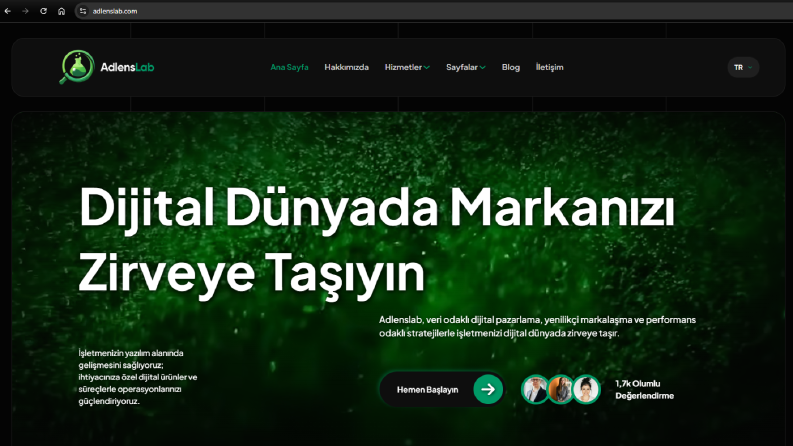Screen dimensions: 793x446
Task: Select the third reviewer avatar, woman in white
Action: pos(586,389)
